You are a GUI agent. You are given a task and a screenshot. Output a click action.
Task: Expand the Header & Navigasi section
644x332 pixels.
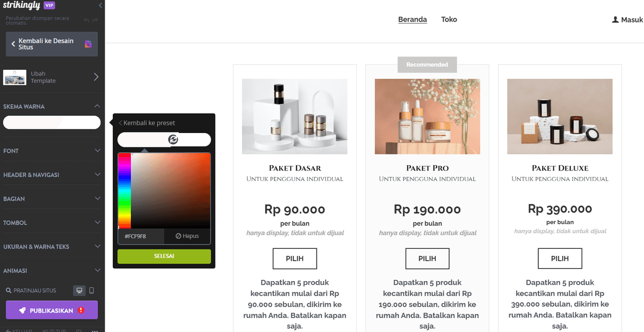[52, 175]
